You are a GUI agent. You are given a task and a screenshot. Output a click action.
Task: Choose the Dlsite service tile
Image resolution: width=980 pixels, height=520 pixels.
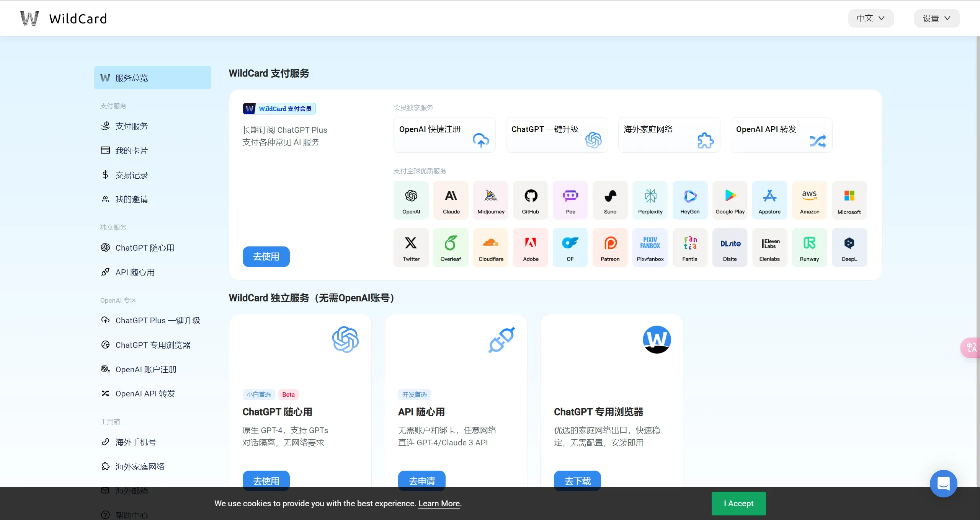coord(730,248)
